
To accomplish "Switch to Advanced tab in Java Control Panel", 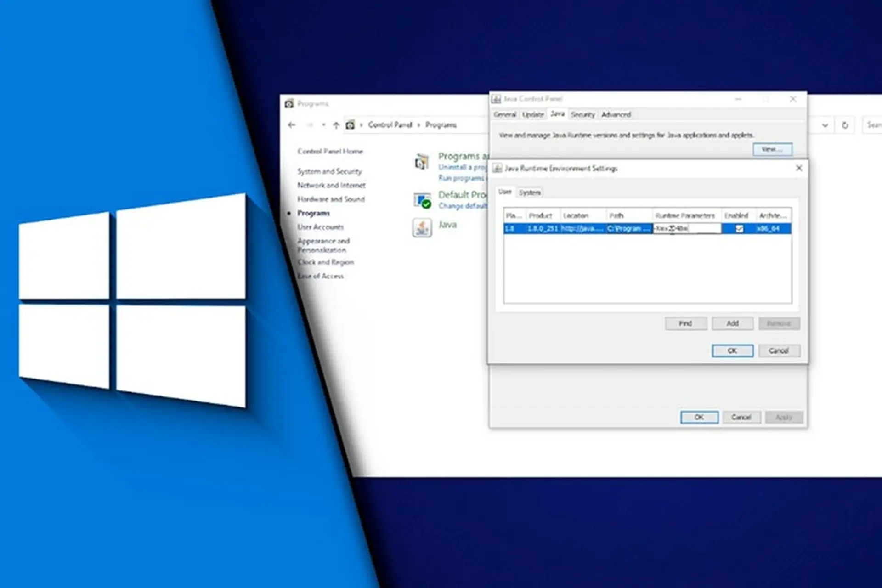I will pyautogui.click(x=616, y=114).
